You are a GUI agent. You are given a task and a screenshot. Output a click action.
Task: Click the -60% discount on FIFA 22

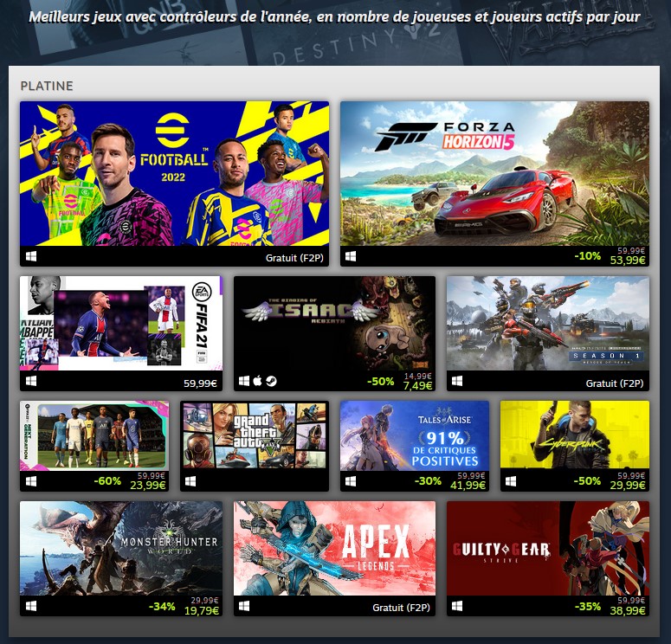(107, 481)
